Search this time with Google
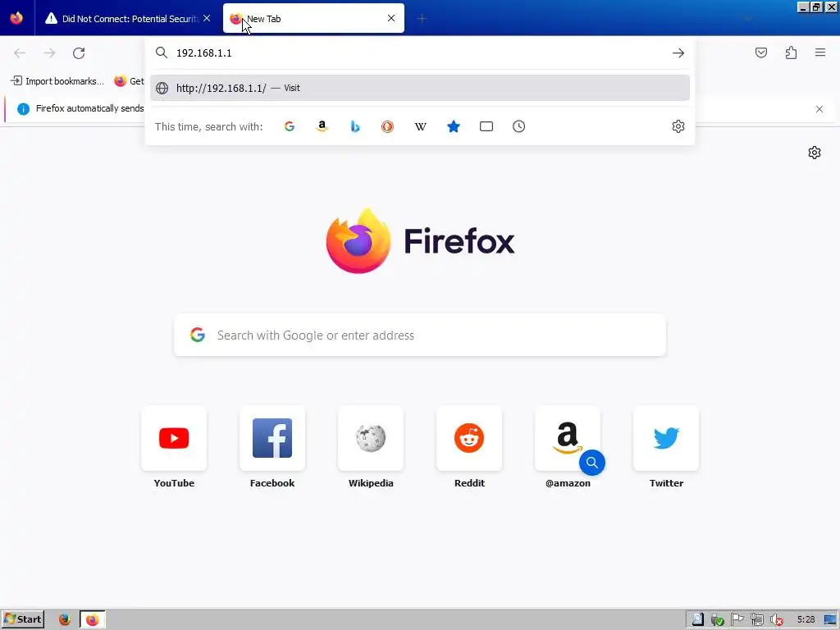Viewport: 840px width, 630px height. point(290,126)
